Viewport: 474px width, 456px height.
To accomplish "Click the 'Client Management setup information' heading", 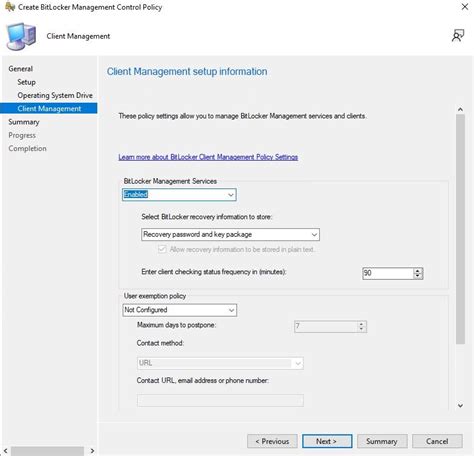I will tap(187, 71).
